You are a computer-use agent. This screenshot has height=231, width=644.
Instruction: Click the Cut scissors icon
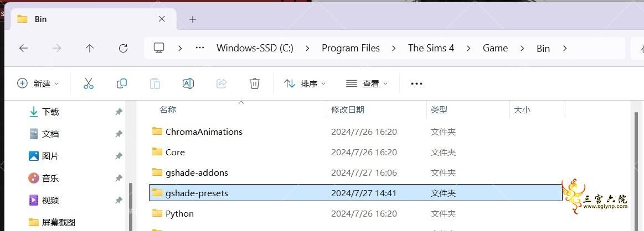click(x=88, y=83)
